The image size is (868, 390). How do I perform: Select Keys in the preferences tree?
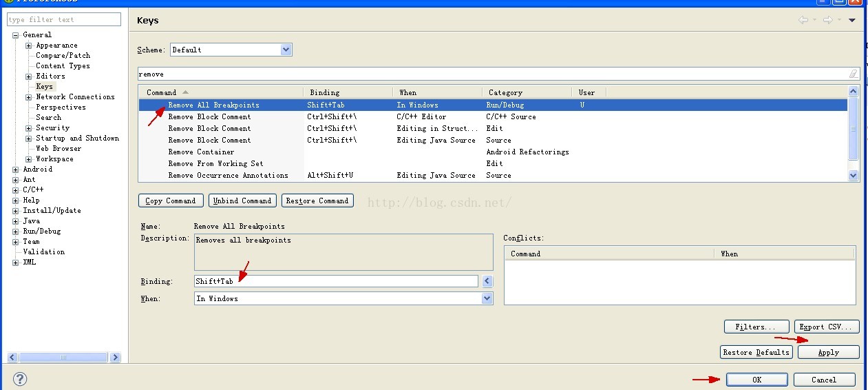44,87
